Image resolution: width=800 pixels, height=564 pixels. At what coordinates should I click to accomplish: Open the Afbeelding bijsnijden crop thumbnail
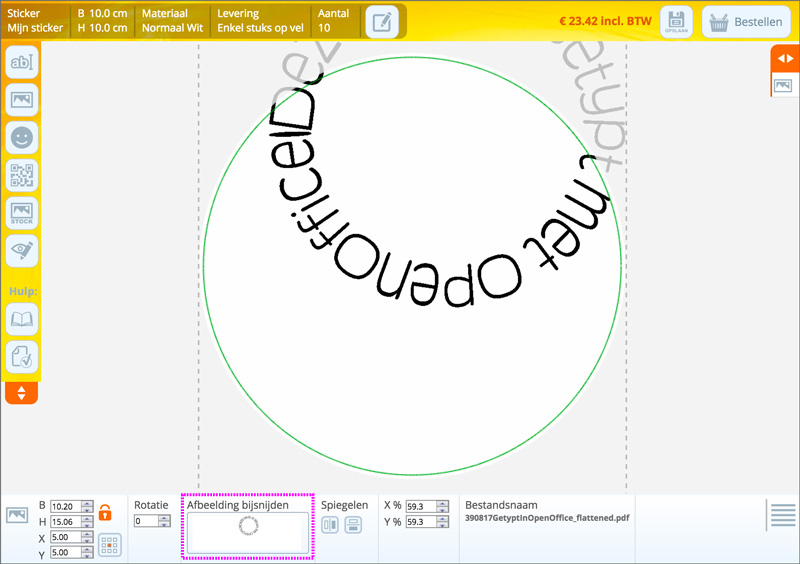pyautogui.click(x=248, y=532)
